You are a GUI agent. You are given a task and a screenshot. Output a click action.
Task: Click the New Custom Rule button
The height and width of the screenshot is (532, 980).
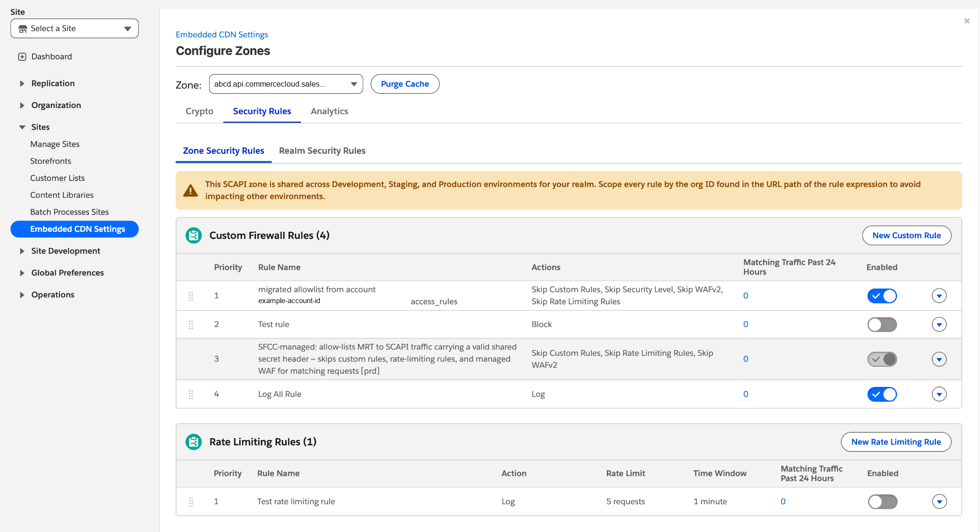click(x=906, y=235)
